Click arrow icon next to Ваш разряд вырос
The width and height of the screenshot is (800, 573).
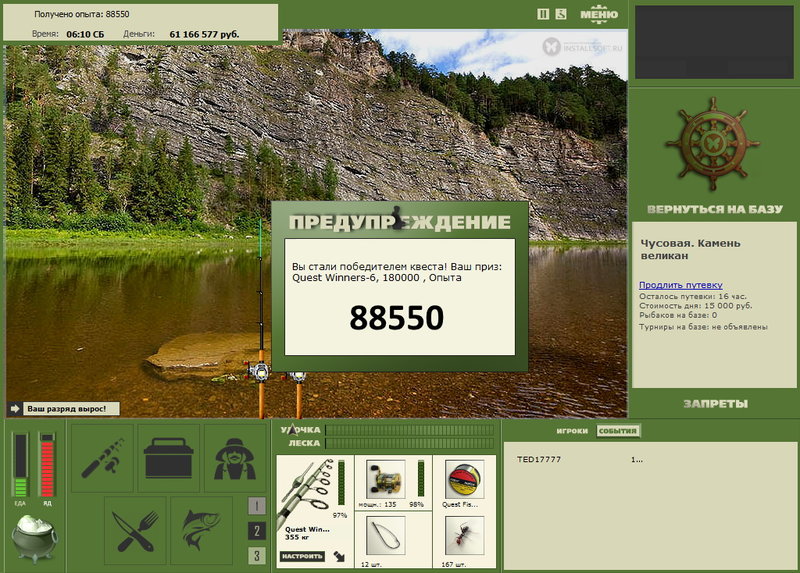[x=14, y=409]
